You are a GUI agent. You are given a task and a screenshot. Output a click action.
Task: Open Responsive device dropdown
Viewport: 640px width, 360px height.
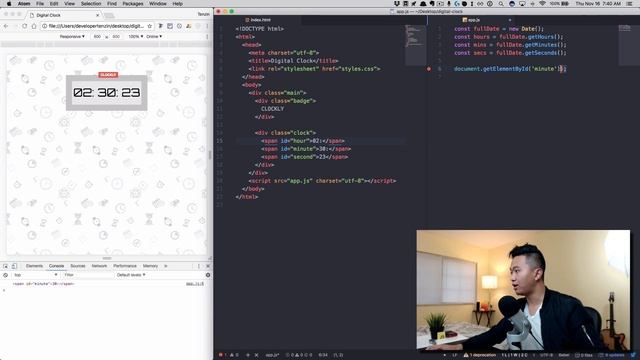click(72, 36)
